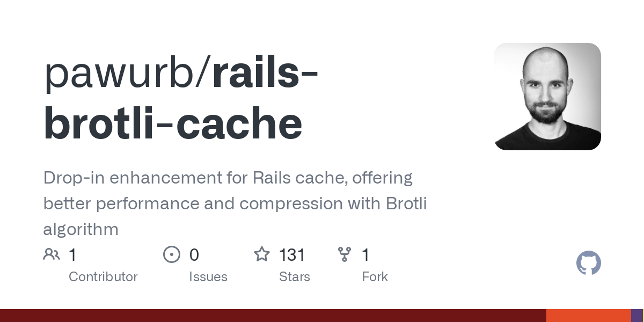The image size is (644, 322).
Task: Click the orange language bar segment
Action: click(x=589, y=316)
